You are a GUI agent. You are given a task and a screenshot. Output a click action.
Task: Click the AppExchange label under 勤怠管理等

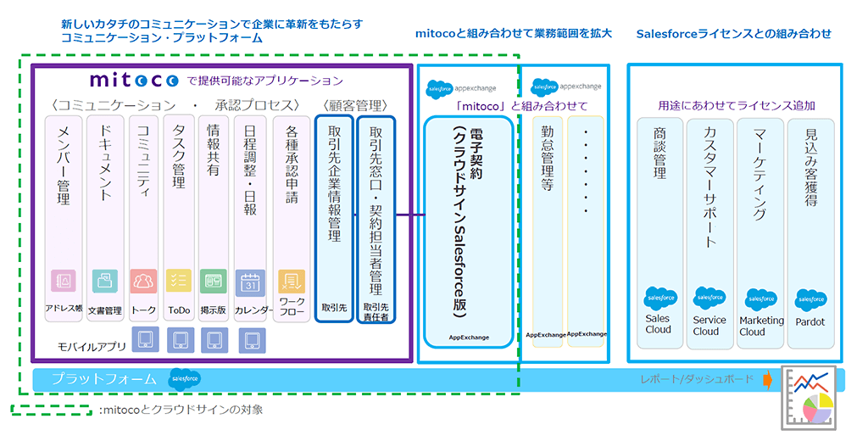point(546,335)
